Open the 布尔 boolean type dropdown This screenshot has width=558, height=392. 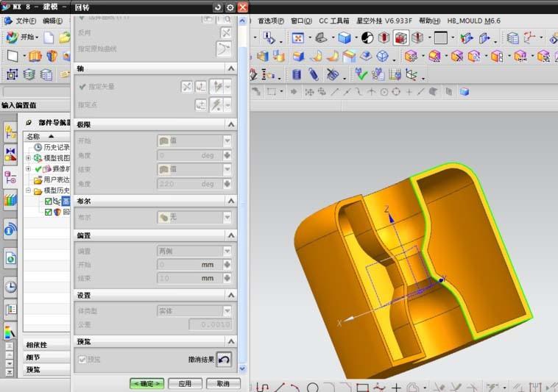point(194,217)
